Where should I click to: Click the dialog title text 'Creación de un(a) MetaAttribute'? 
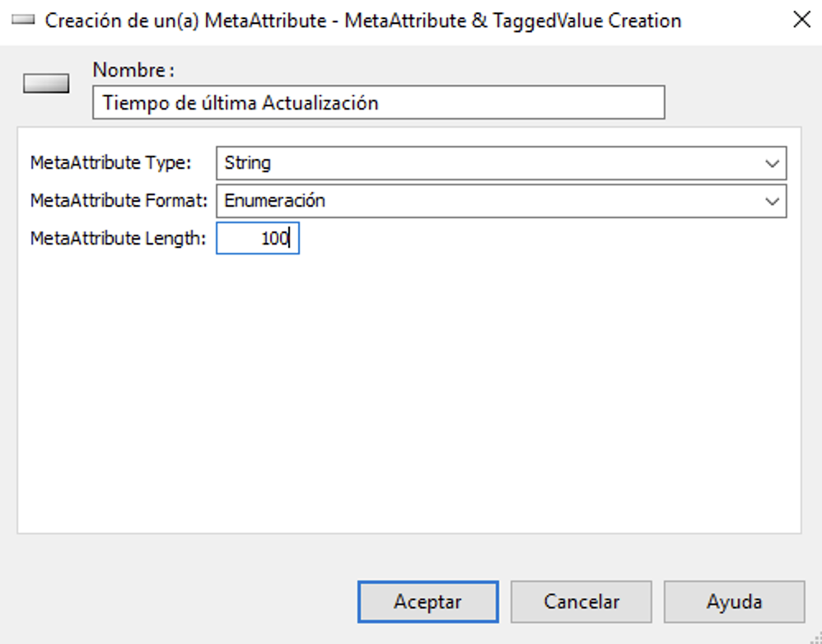[x=185, y=21]
